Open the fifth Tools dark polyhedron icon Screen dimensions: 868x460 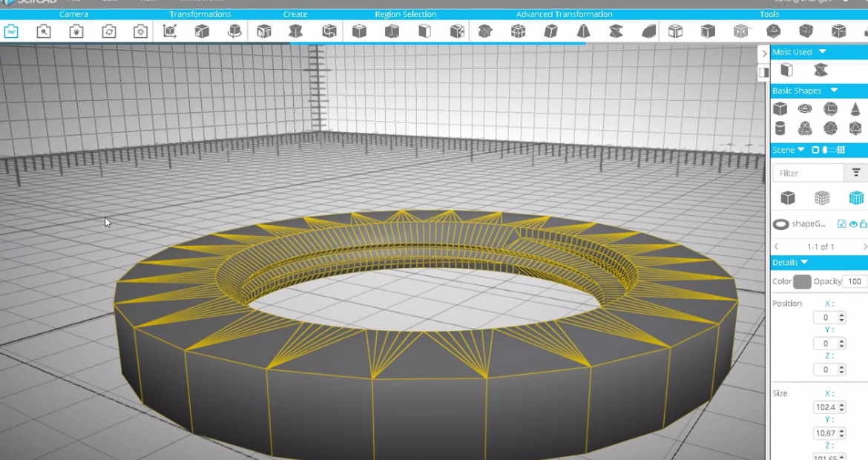(x=806, y=32)
